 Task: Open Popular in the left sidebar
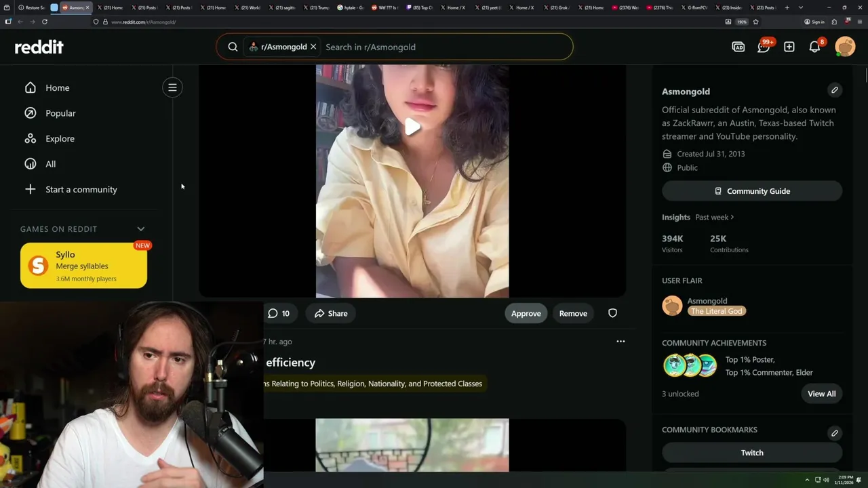pos(60,113)
